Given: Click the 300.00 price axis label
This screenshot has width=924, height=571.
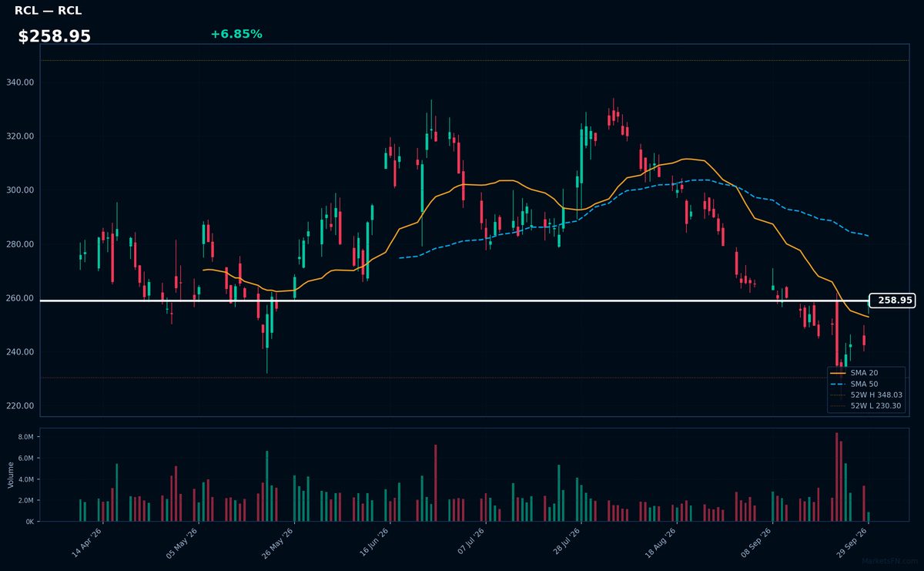Looking at the screenshot, I should pyautogui.click(x=20, y=190).
